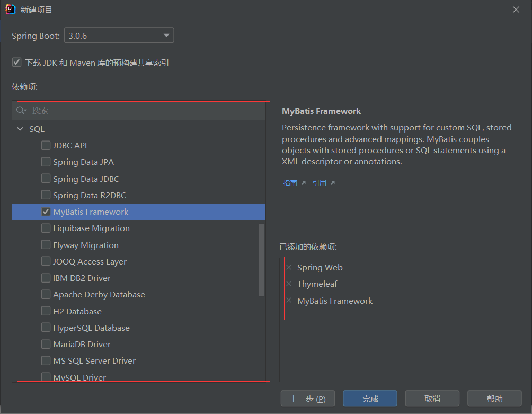Check the H2 Database checkbox
Screen dimensions: 532x414
click(x=46, y=311)
